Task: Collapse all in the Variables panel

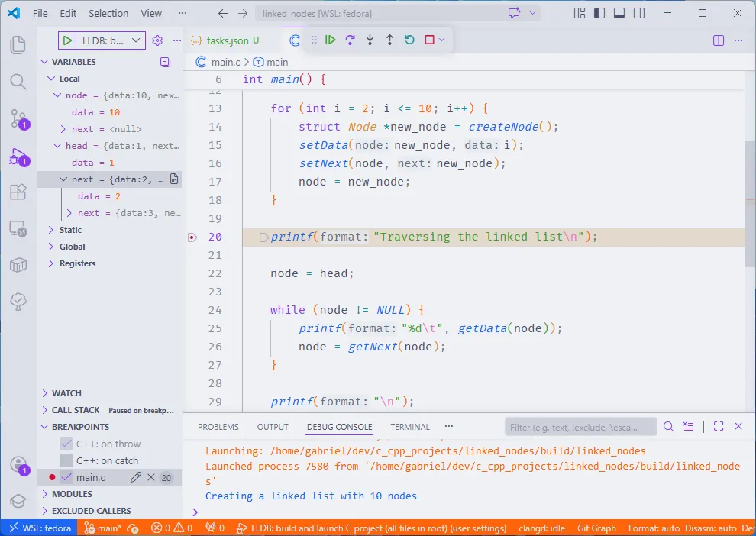Action: click(166, 62)
